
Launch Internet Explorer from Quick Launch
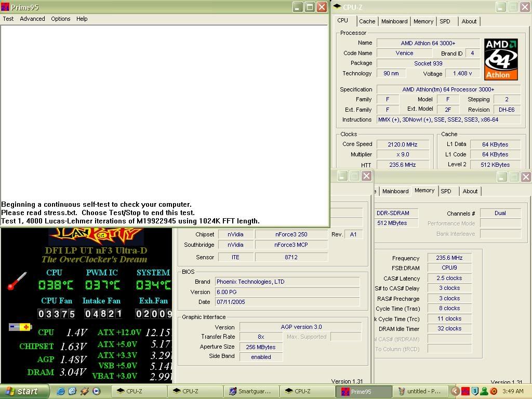[x=61, y=391]
